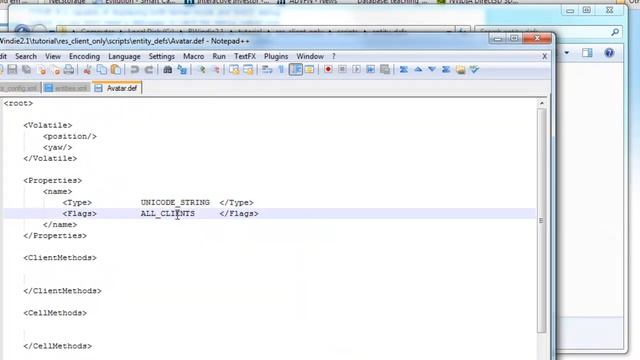Image resolution: width=640 pixels, height=360 pixels.
Task: Click the Explorer preview pane icon
Action: tap(587, 53)
